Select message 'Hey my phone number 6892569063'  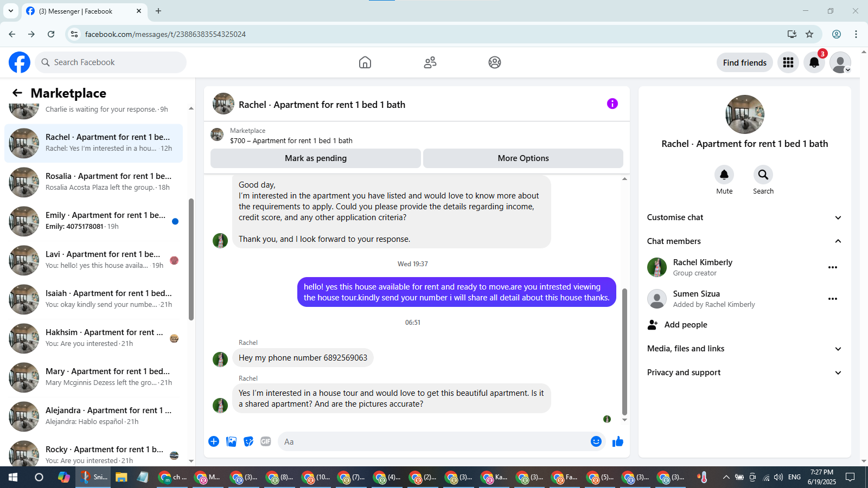303,358
